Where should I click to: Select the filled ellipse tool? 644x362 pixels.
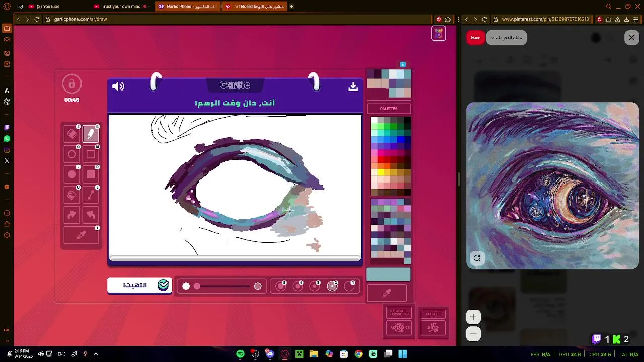72,174
